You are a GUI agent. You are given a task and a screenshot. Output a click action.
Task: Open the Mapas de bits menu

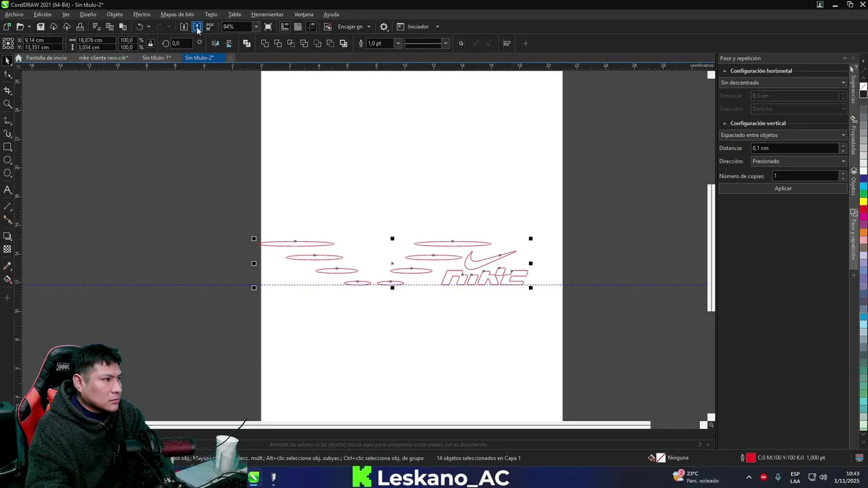[x=177, y=14]
